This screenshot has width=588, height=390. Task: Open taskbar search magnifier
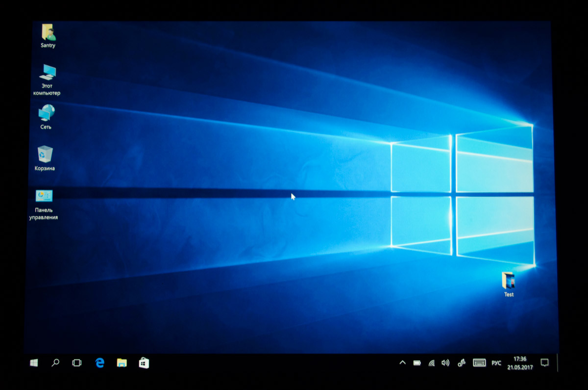point(55,363)
